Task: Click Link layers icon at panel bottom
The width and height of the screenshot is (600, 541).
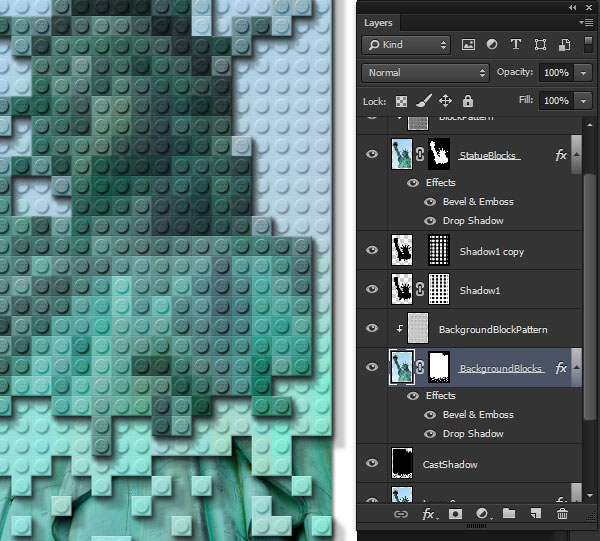Action: click(x=401, y=514)
